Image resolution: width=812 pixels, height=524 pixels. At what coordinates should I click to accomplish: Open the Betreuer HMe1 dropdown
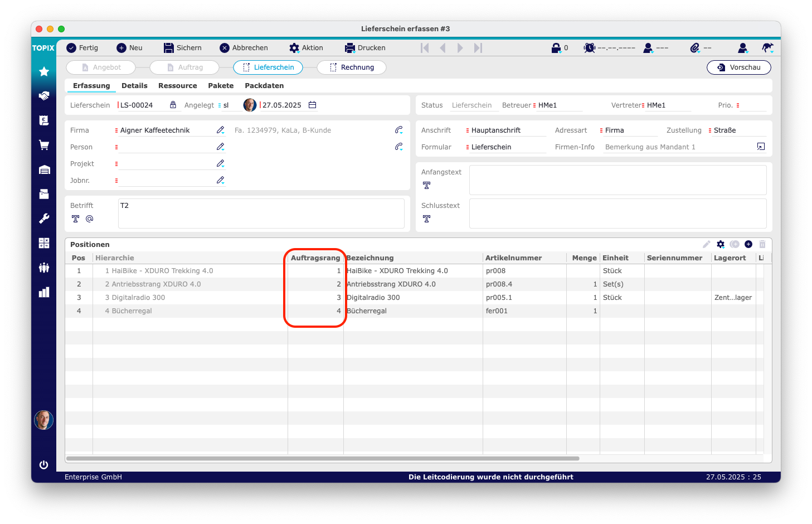click(x=558, y=105)
